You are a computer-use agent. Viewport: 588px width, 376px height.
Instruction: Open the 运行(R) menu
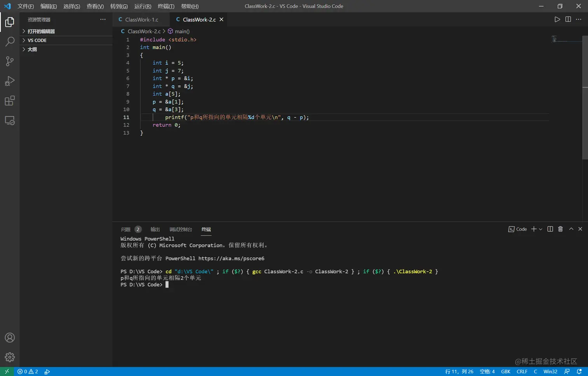[x=143, y=6]
